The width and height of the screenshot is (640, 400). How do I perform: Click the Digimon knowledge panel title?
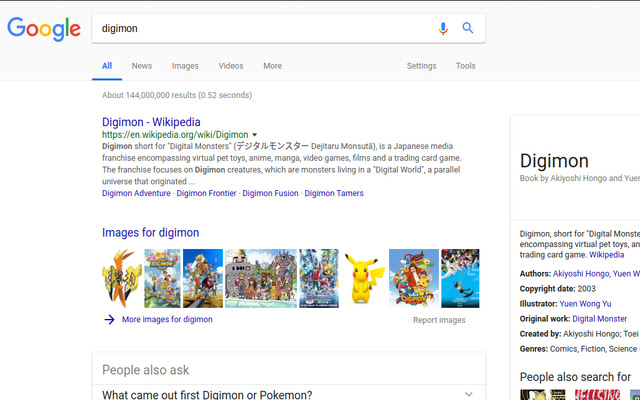point(554,161)
